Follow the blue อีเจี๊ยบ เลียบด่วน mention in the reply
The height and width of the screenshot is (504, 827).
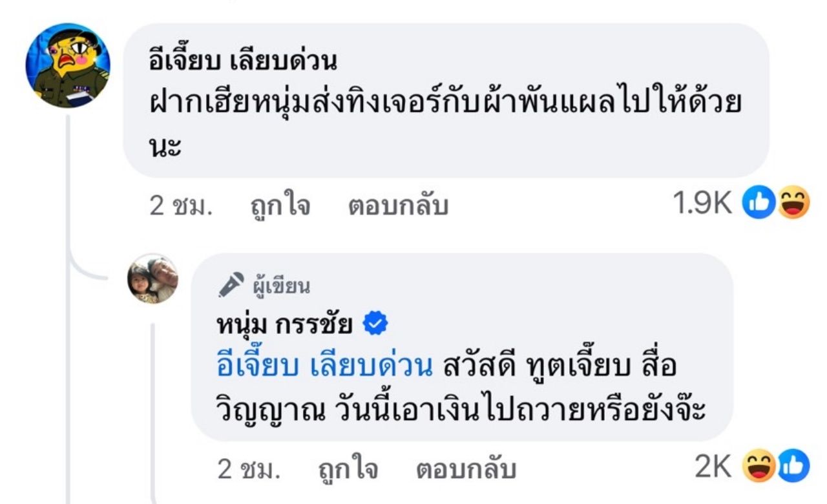(324, 366)
